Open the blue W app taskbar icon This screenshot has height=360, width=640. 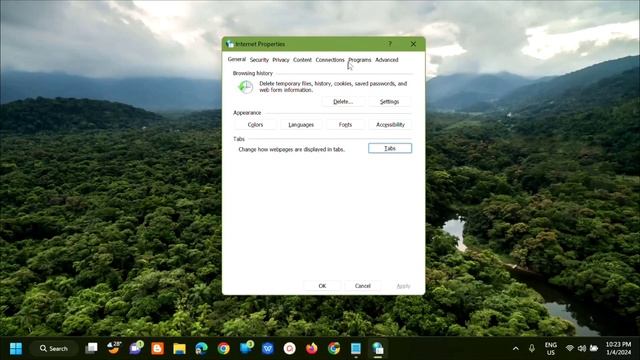(x=268, y=349)
